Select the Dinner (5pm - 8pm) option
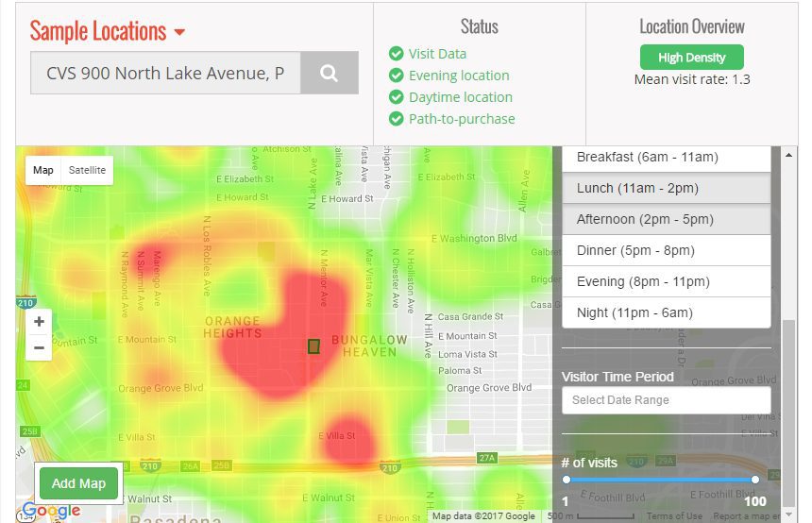The height and width of the screenshot is (523, 812). (666, 250)
